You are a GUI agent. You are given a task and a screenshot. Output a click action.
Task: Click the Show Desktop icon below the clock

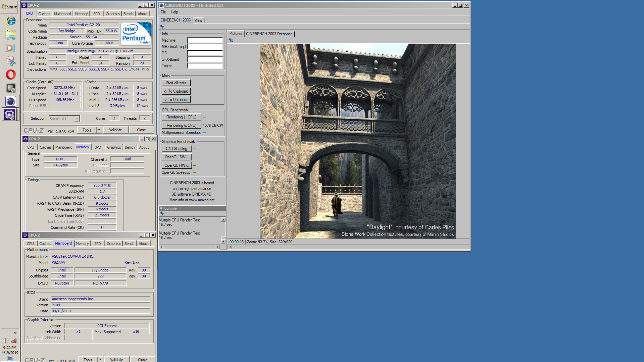pyautogui.click(x=10, y=359)
